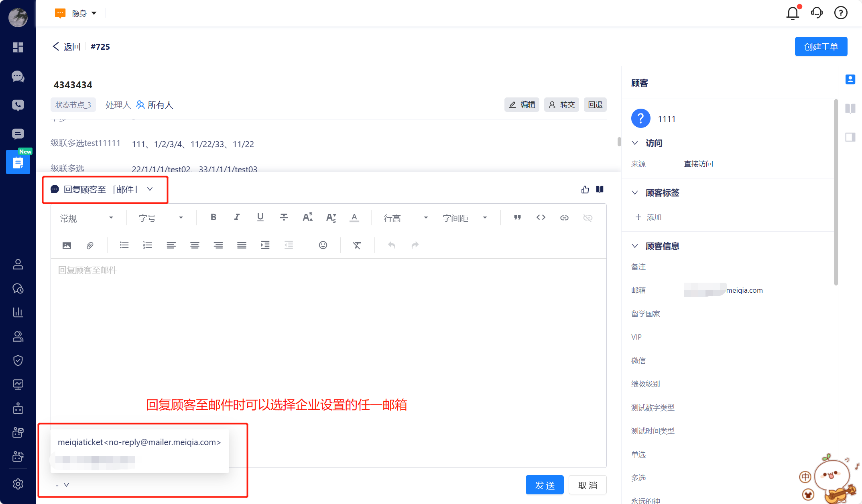Open the 字号 font size dropdown

click(161, 218)
